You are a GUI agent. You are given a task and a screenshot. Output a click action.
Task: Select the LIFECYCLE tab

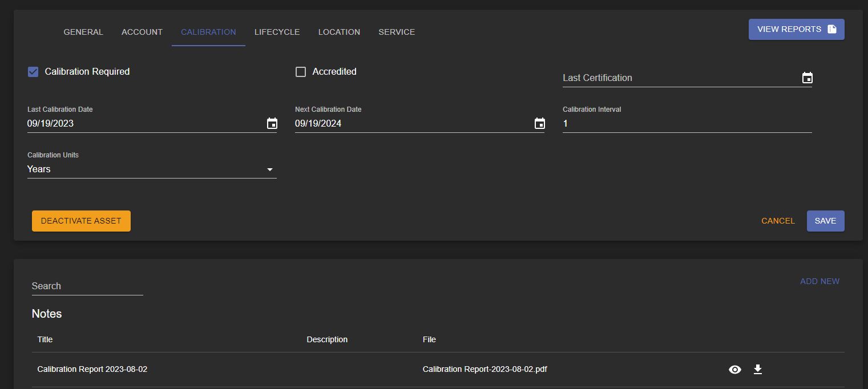tap(277, 32)
